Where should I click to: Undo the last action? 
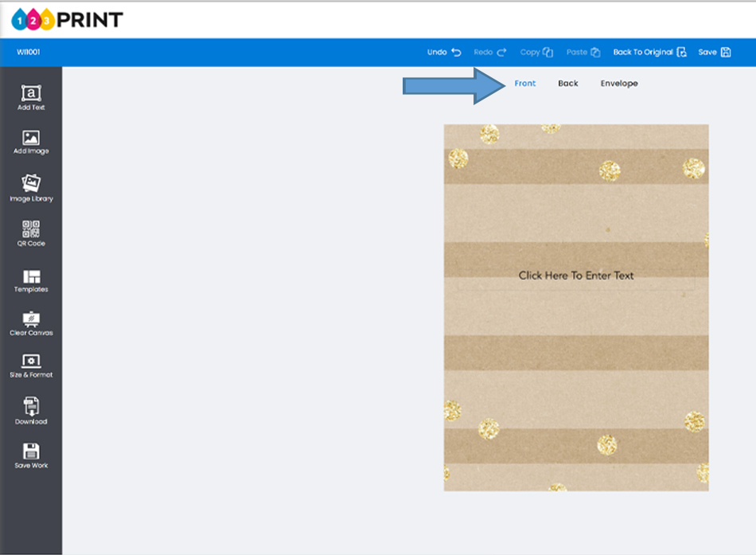(444, 53)
